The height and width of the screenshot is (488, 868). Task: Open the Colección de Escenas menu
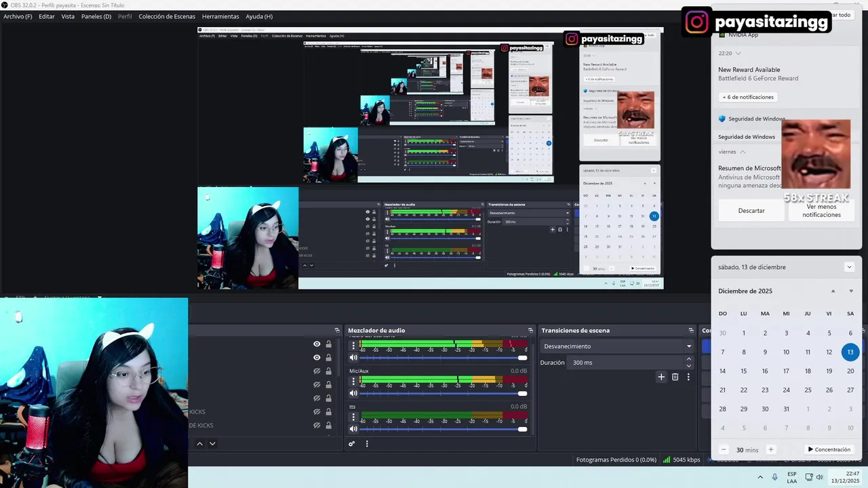tap(167, 16)
